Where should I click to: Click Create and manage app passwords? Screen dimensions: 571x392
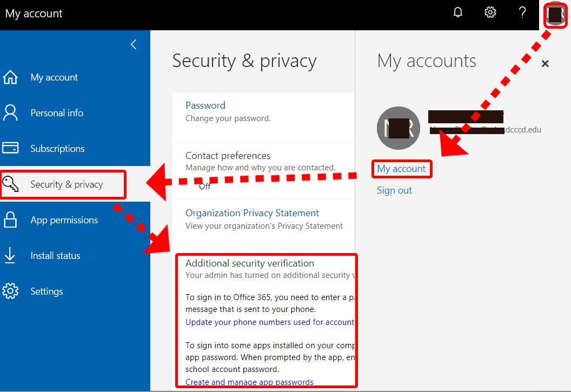249,382
